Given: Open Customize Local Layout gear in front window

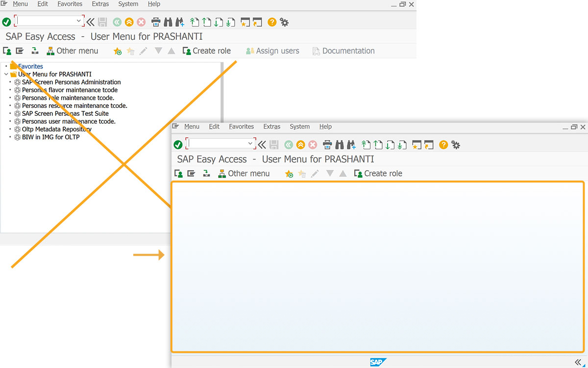Looking at the screenshot, I should [456, 145].
